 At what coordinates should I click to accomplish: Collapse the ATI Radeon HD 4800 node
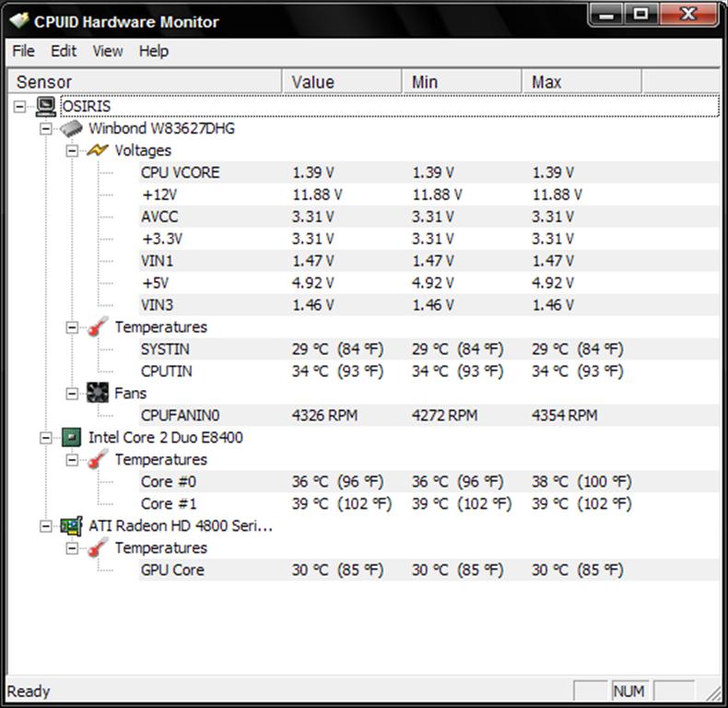[45, 526]
